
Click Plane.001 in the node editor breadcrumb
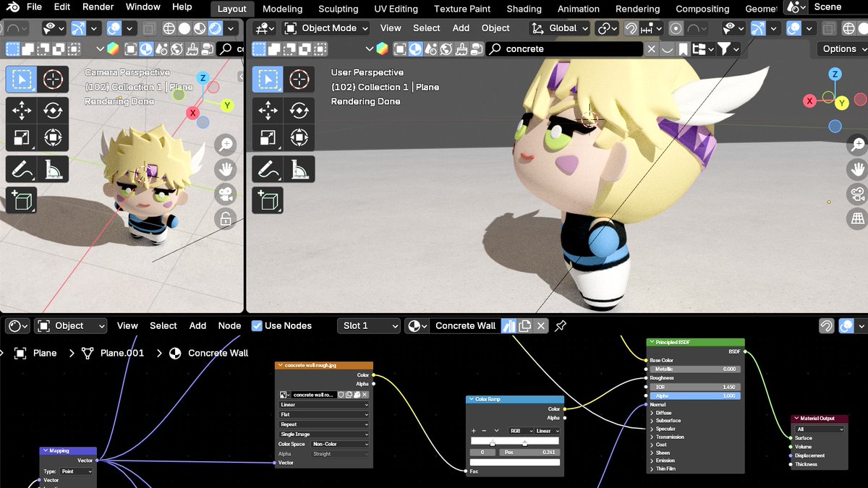tap(122, 354)
